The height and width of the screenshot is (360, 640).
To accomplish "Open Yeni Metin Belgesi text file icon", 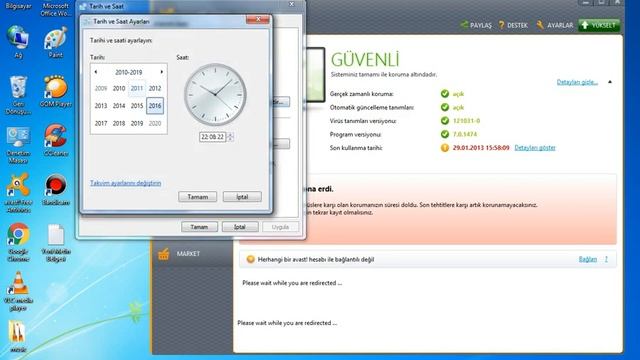I will point(56,242).
